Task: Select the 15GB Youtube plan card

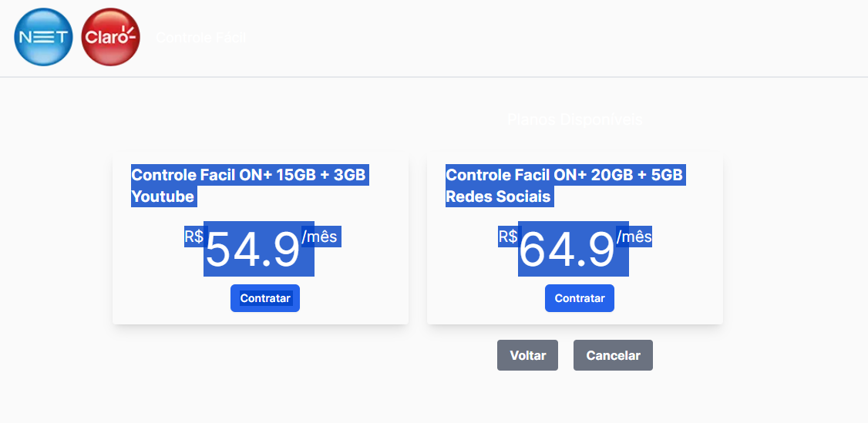Action: coord(261,240)
